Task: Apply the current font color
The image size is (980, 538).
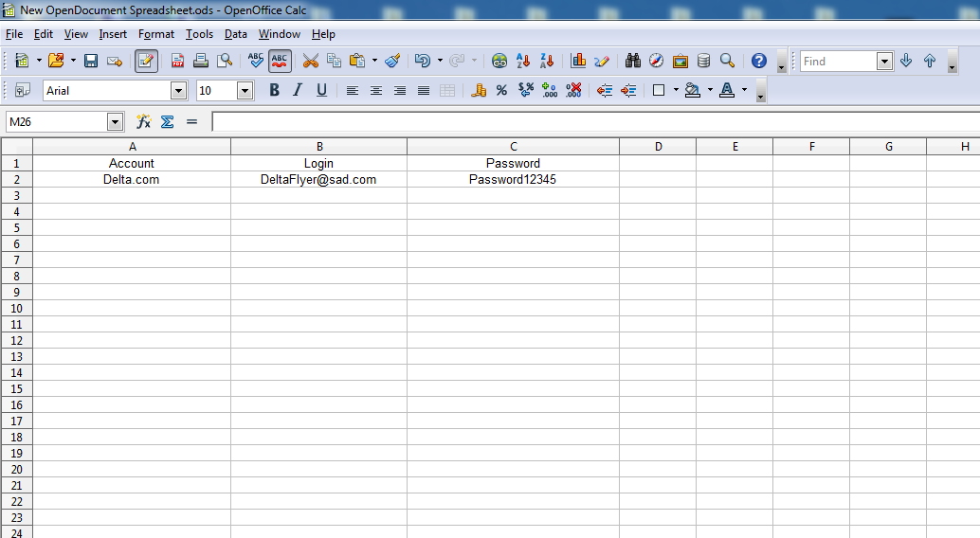Action: pos(727,91)
